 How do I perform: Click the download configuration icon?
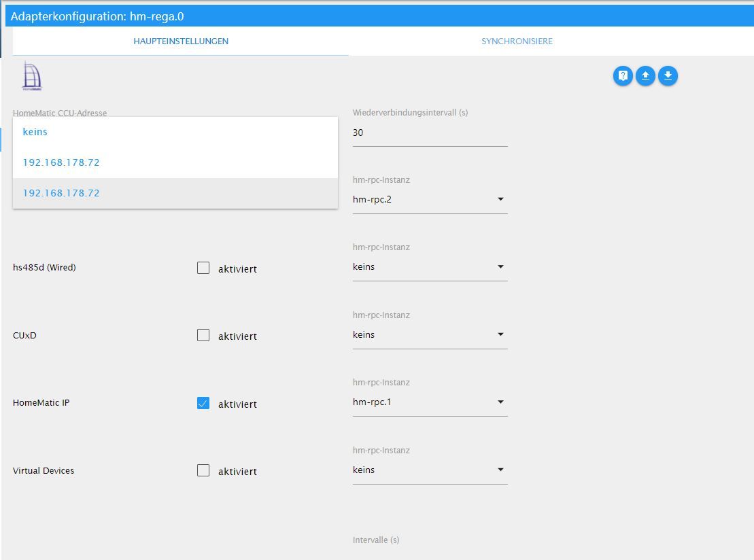click(x=668, y=76)
